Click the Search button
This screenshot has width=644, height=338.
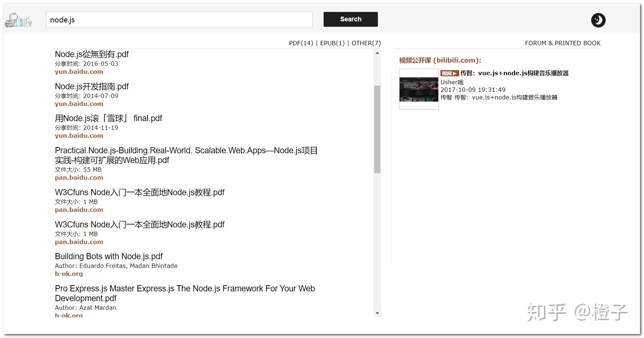350,19
